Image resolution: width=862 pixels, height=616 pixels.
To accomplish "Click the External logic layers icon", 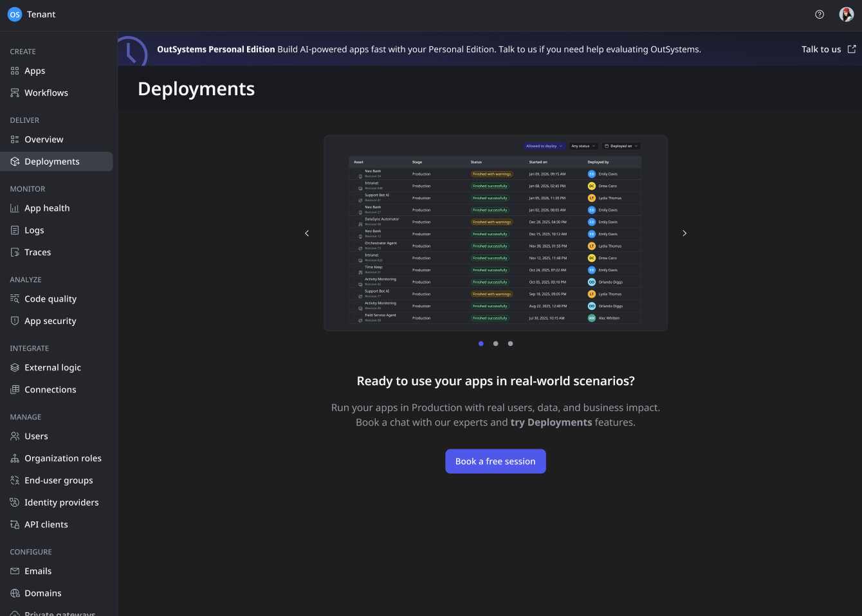I will (x=15, y=368).
